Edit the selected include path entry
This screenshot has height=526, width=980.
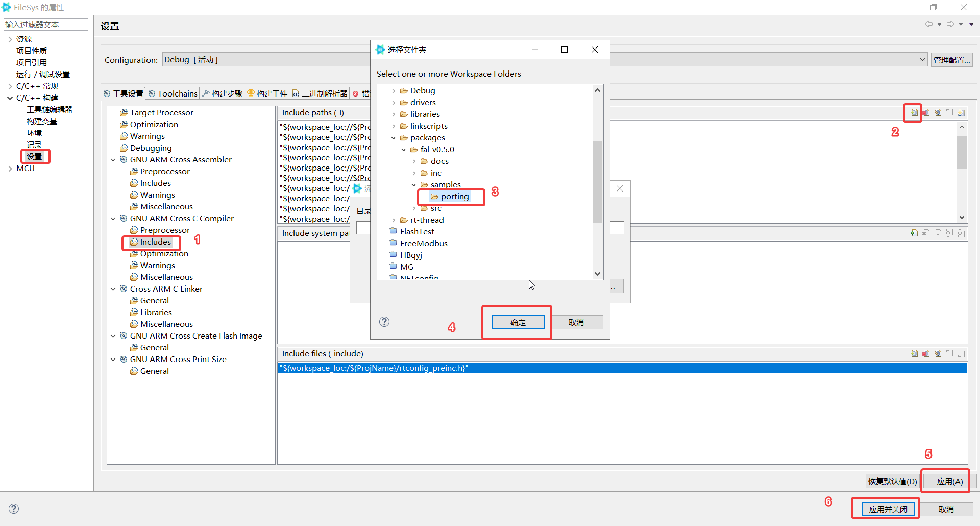pos(938,113)
